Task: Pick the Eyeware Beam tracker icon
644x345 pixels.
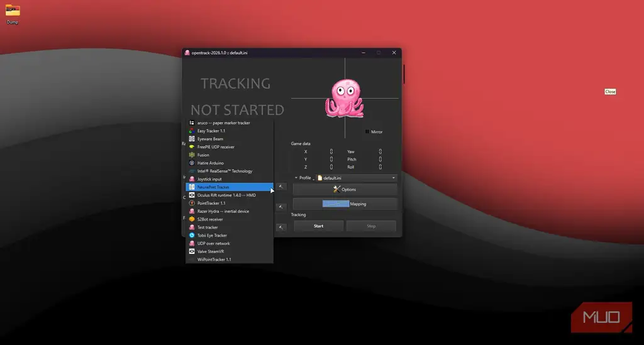Action: click(192, 139)
